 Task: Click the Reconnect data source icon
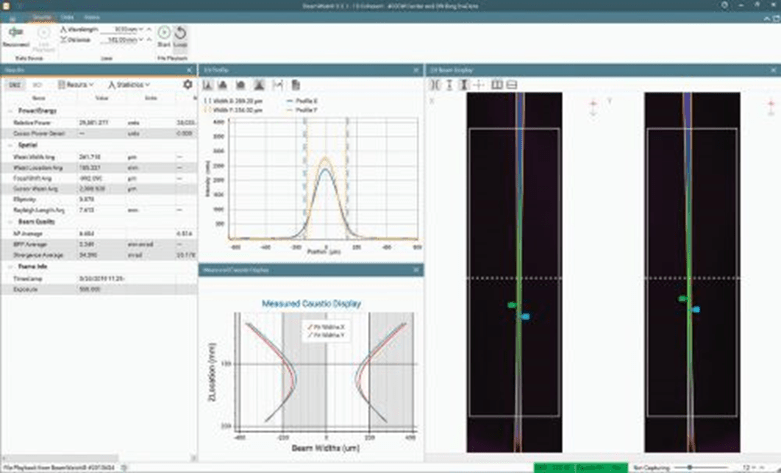tap(14, 33)
